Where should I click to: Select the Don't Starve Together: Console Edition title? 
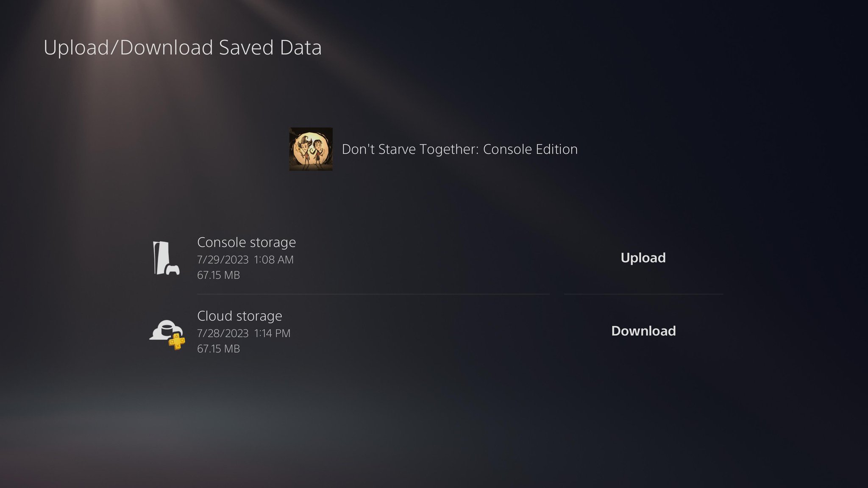(459, 150)
